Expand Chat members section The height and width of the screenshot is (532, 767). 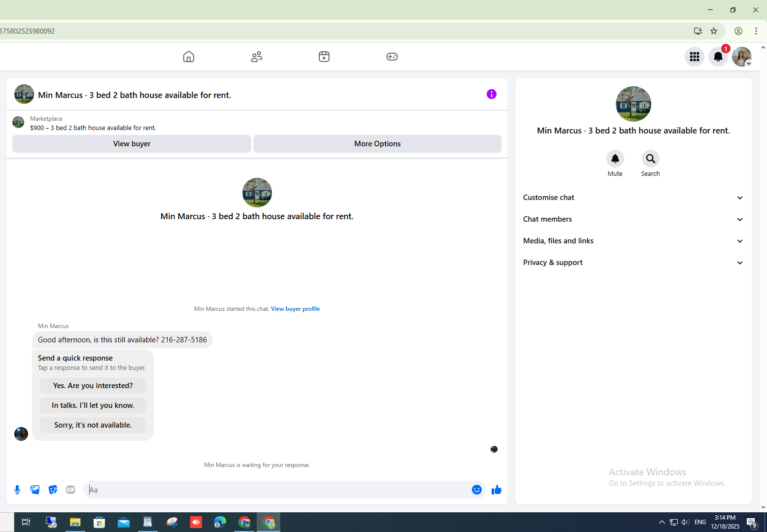click(634, 219)
